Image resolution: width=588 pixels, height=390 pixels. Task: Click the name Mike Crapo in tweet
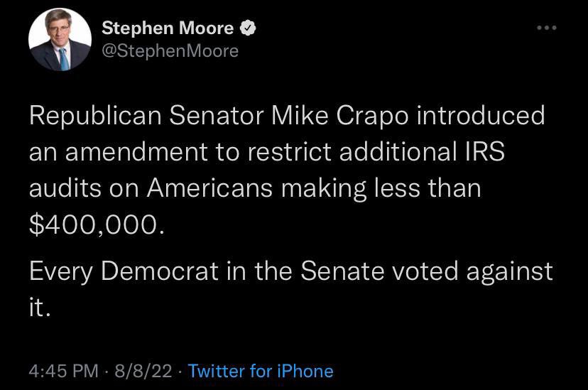click(x=339, y=116)
